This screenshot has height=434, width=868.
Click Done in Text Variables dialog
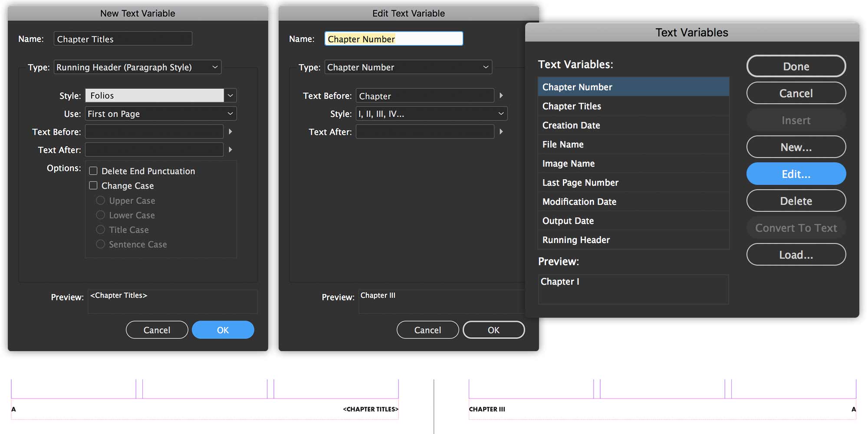[x=796, y=66]
